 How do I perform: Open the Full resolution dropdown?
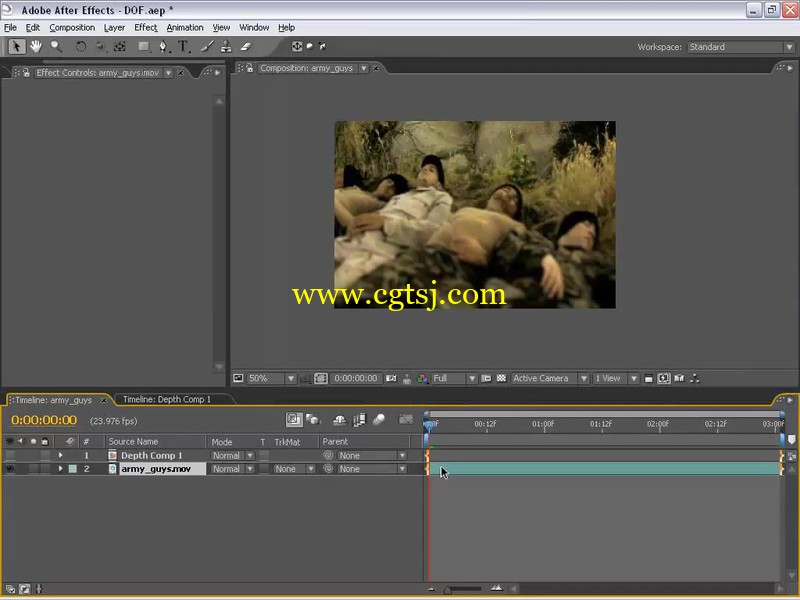coord(454,379)
